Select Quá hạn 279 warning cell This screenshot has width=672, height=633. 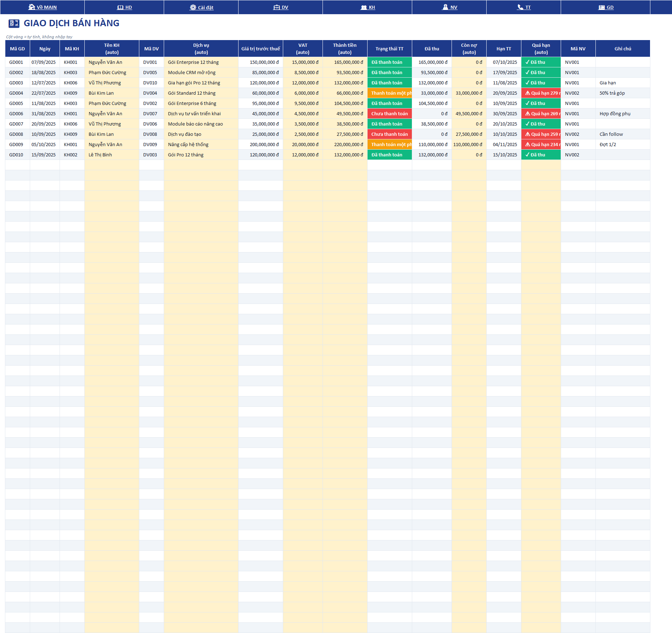(x=541, y=93)
